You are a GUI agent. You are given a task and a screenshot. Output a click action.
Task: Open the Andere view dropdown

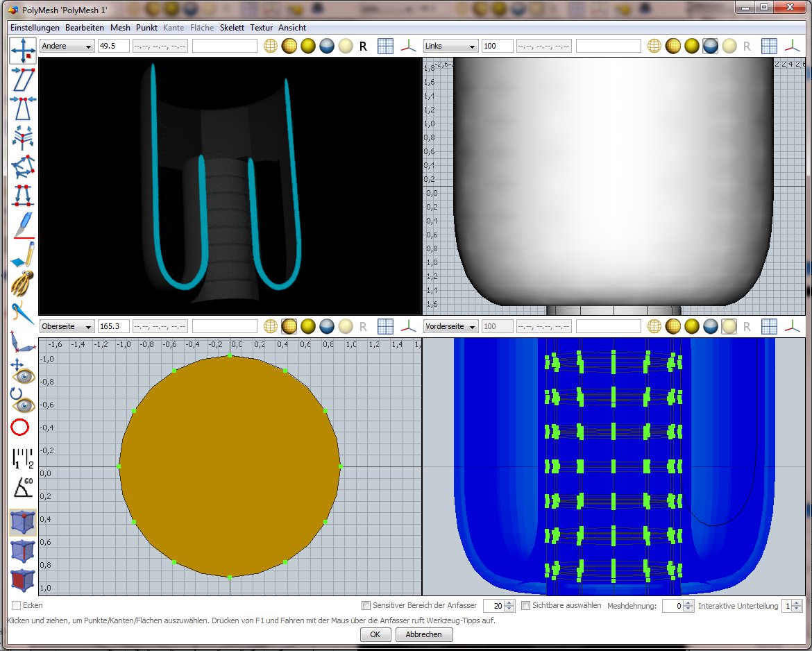pyautogui.click(x=67, y=46)
